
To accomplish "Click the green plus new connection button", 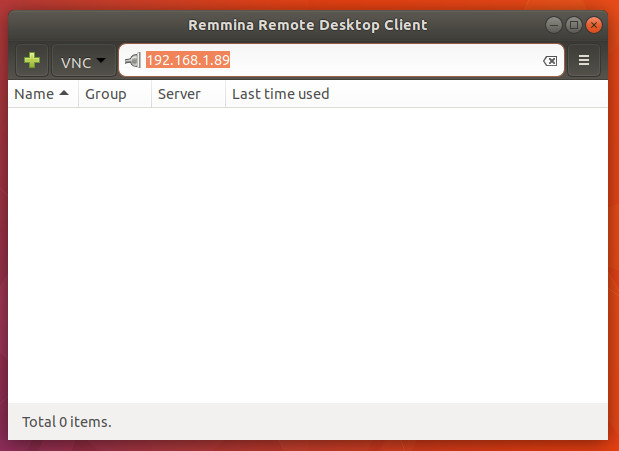I will 32,61.
